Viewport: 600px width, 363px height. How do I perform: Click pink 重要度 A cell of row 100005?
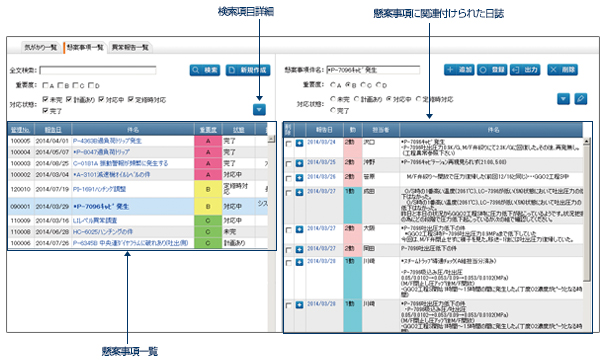click(208, 141)
